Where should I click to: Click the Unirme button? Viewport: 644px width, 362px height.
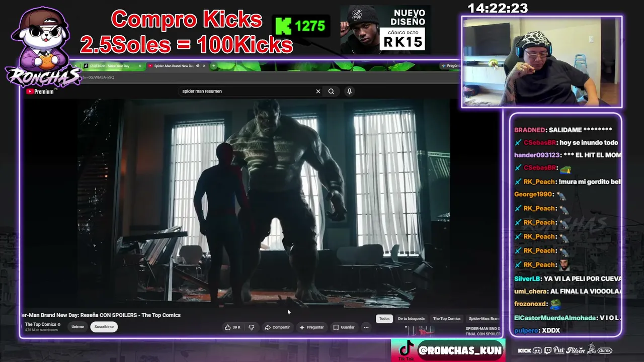point(77,327)
